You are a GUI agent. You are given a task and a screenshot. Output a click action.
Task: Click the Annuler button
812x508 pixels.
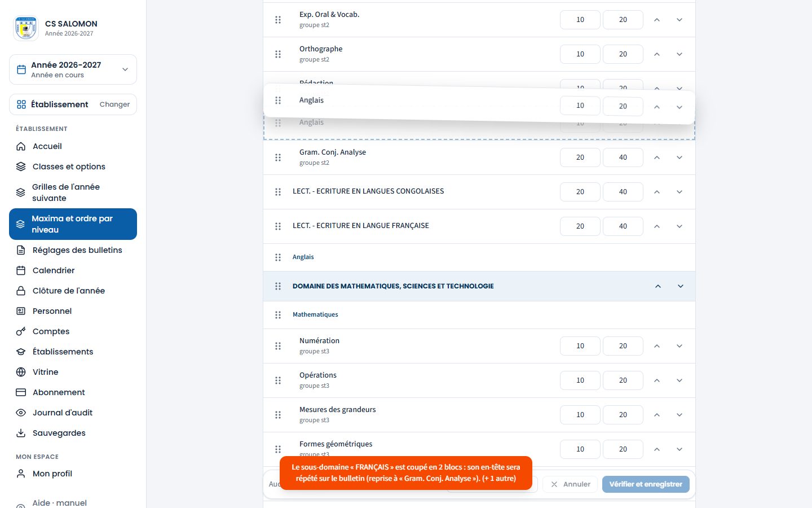click(570, 484)
